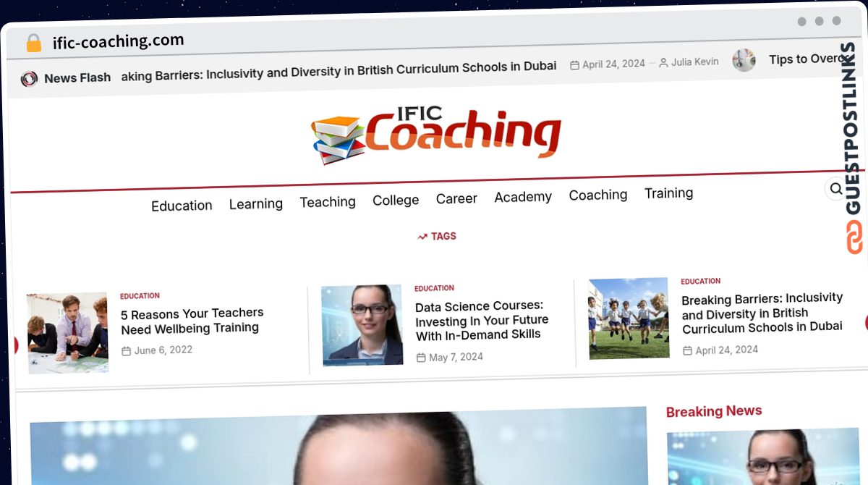The width and height of the screenshot is (868, 485).
Task: Go to the Teaching section
Action: tap(328, 202)
